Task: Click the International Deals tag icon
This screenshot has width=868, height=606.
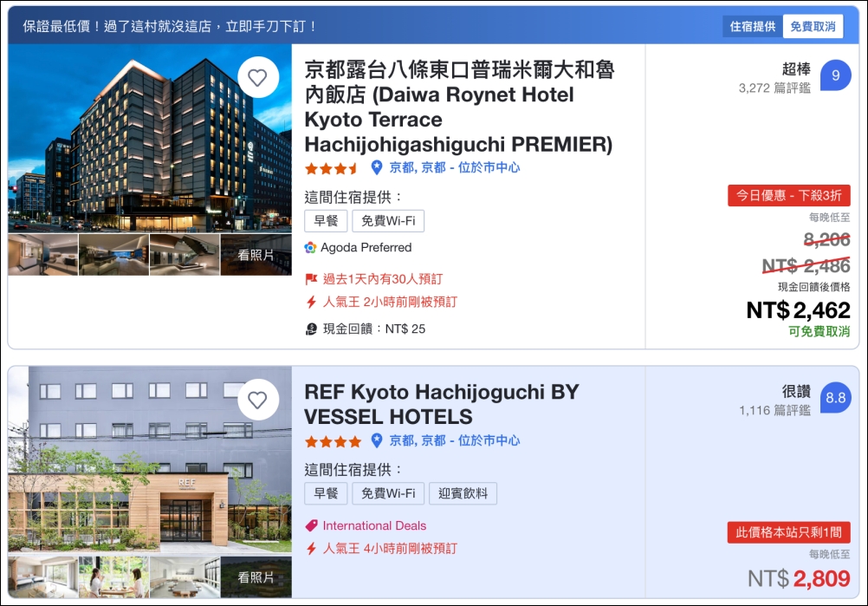Action: [311, 525]
